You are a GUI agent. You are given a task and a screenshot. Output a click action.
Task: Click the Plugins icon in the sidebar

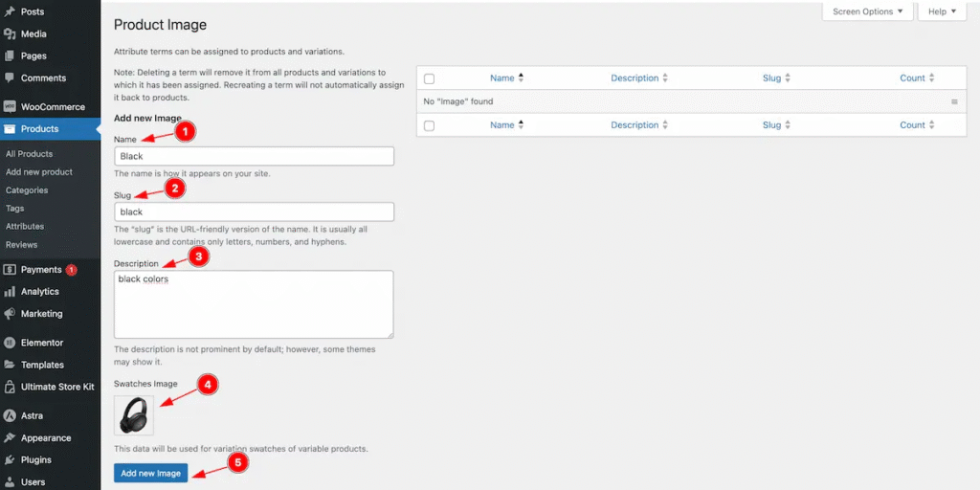click(x=10, y=460)
